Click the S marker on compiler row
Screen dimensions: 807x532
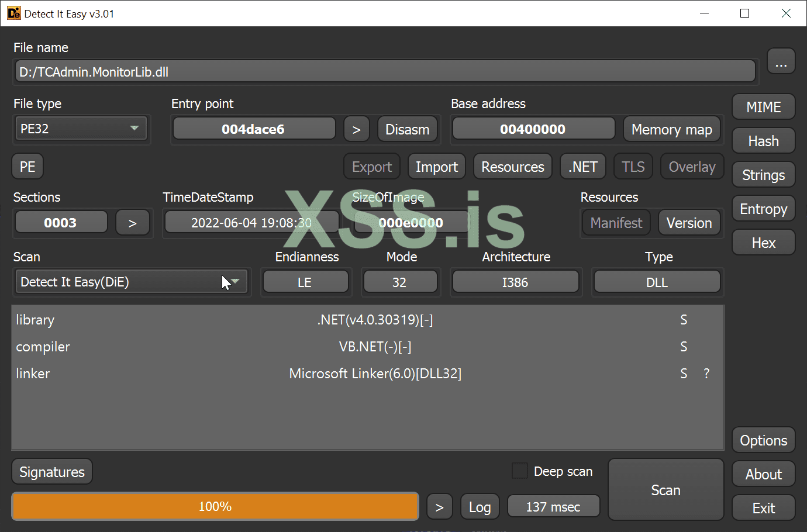[684, 347]
